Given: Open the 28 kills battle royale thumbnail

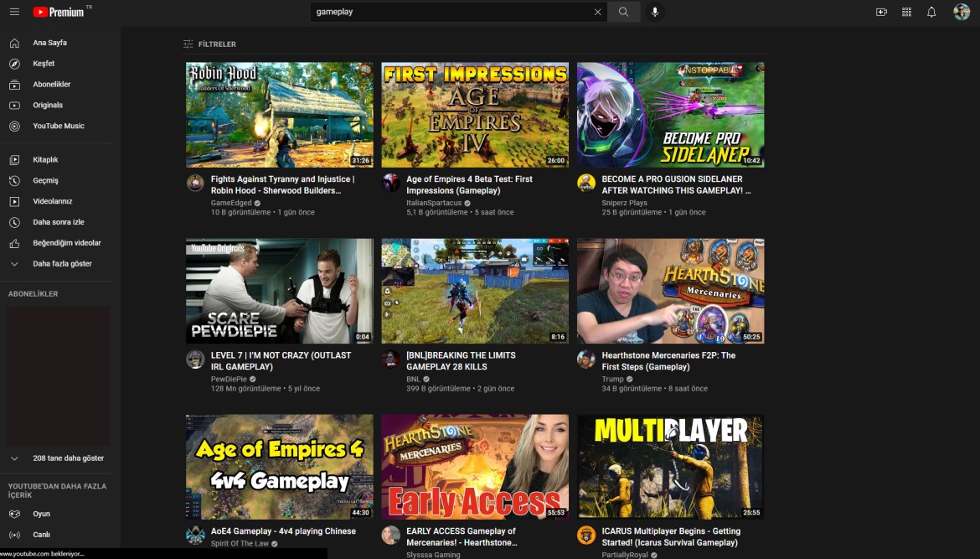Looking at the screenshot, I should click(x=475, y=291).
